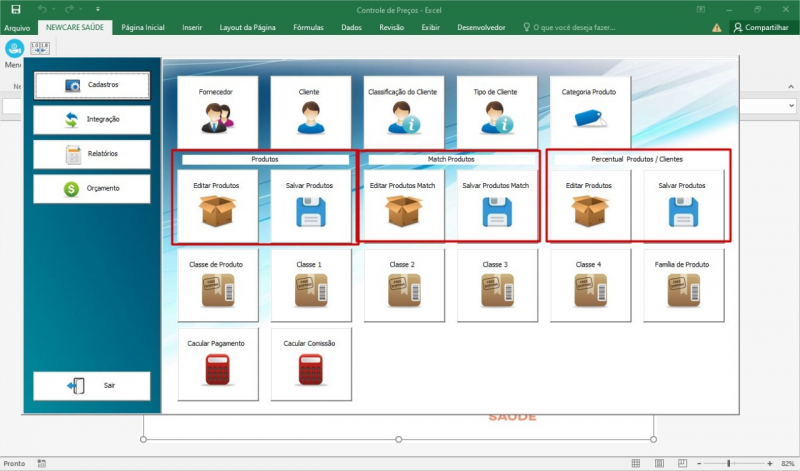Viewport: 800px width, 471px height.
Task: Open Calcular Pagamento calculator
Action: 216,368
